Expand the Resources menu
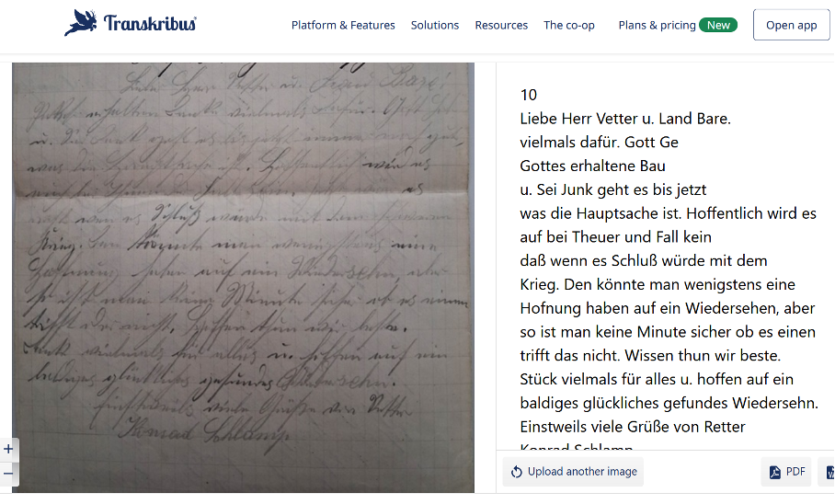The height and width of the screenshot is (504, 835). click(501, 25)
